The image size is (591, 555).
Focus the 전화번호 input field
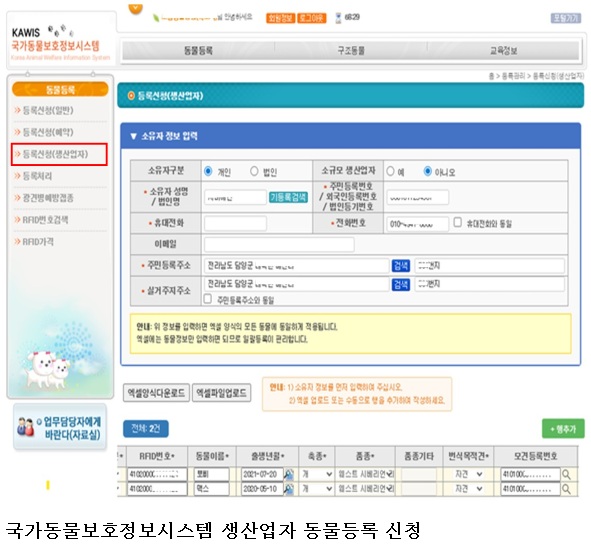tap(418, 224)
